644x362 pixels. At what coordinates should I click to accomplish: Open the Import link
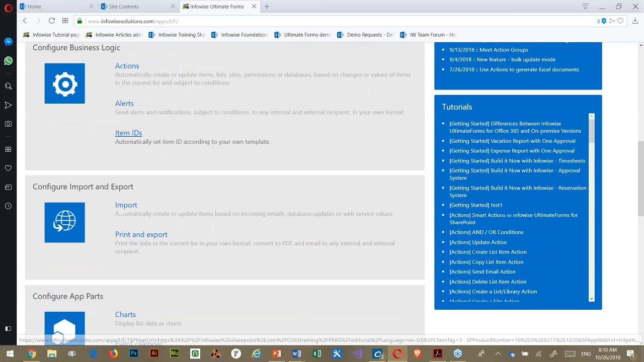pos(126,205)
